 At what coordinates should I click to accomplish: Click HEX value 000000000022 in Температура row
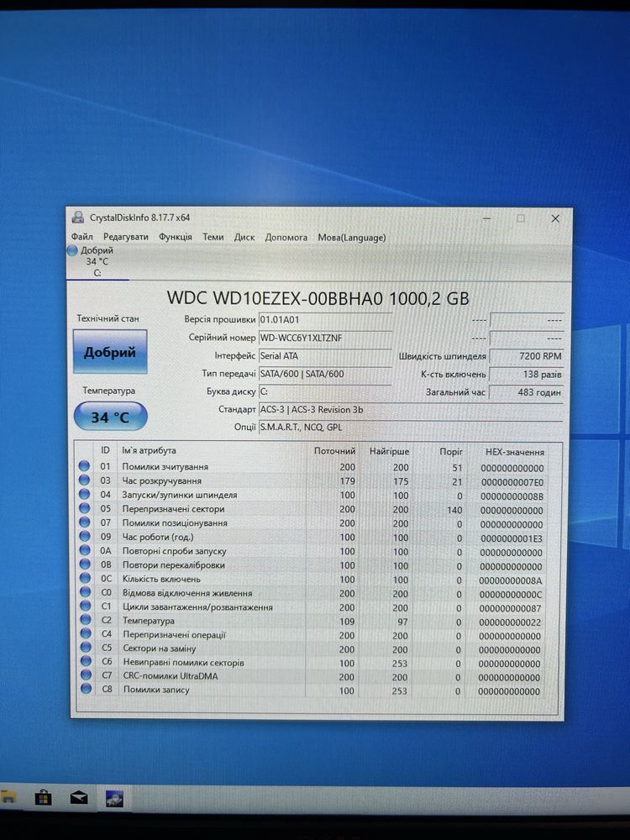[x=510, y=622]
